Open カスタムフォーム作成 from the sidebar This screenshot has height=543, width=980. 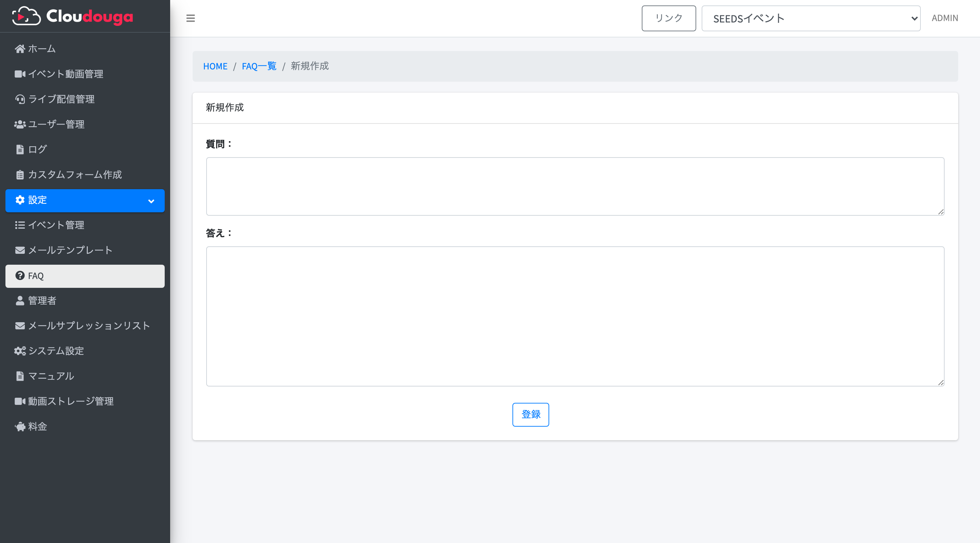tap(85, 175)
